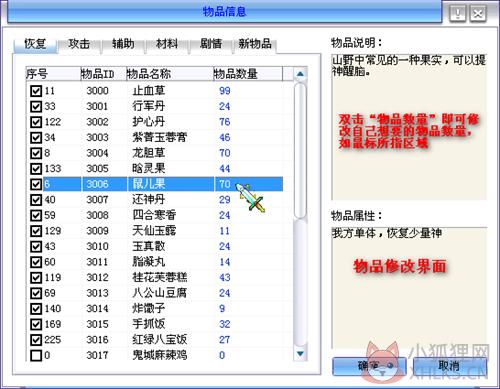
Task: Close the 物品信息 window
Action: [478, 14]
